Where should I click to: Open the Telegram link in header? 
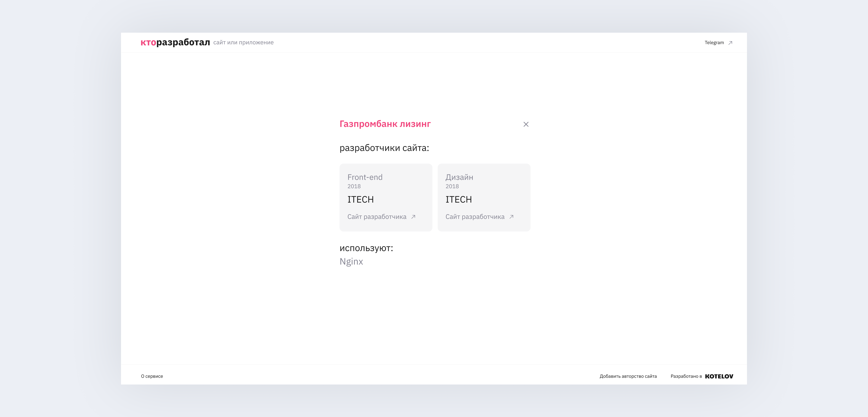pyautogui.click(x=714, y=43)
